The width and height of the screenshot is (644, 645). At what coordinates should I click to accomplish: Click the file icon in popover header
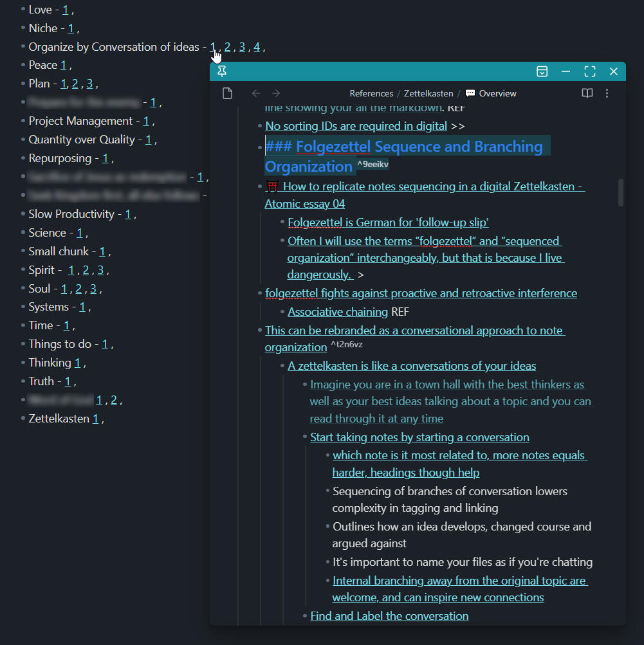click(227, 93)
